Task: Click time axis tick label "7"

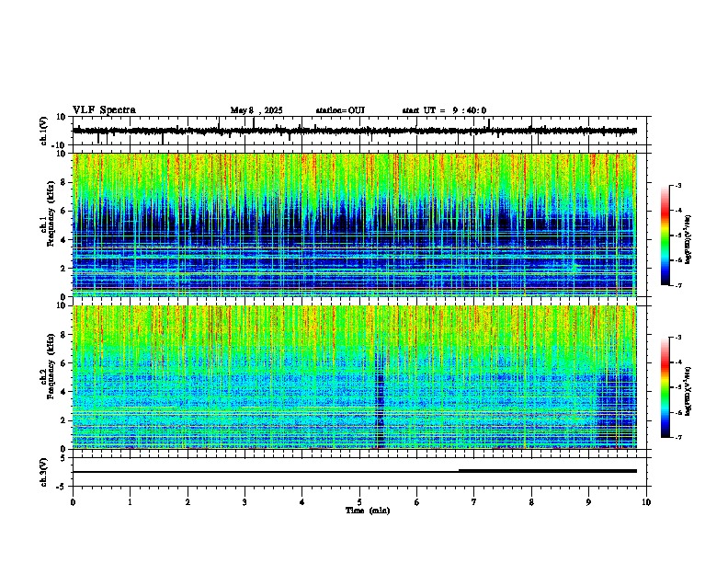Action: [474, 502]
